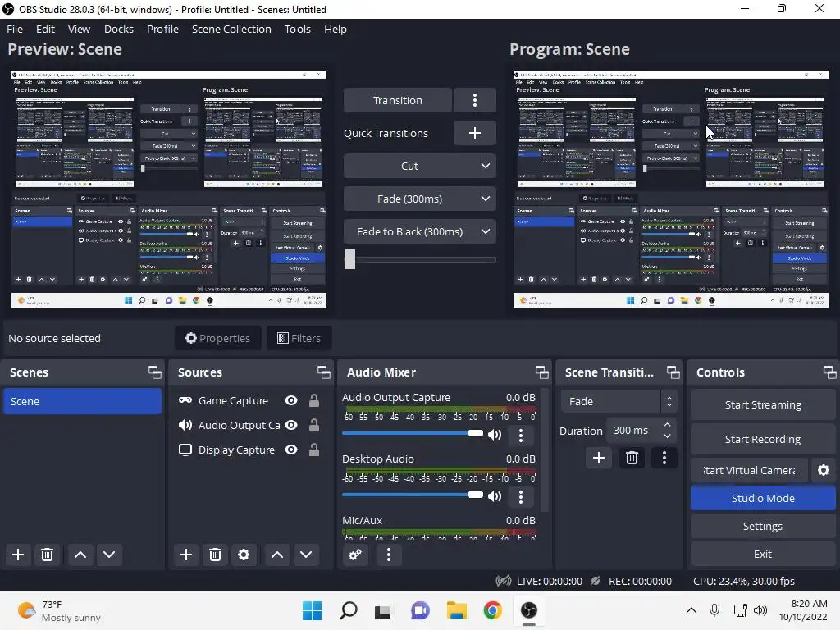This screenshot has height=630, width=840.
Task: Lock the Game Capture source
Action: [314, 400]
